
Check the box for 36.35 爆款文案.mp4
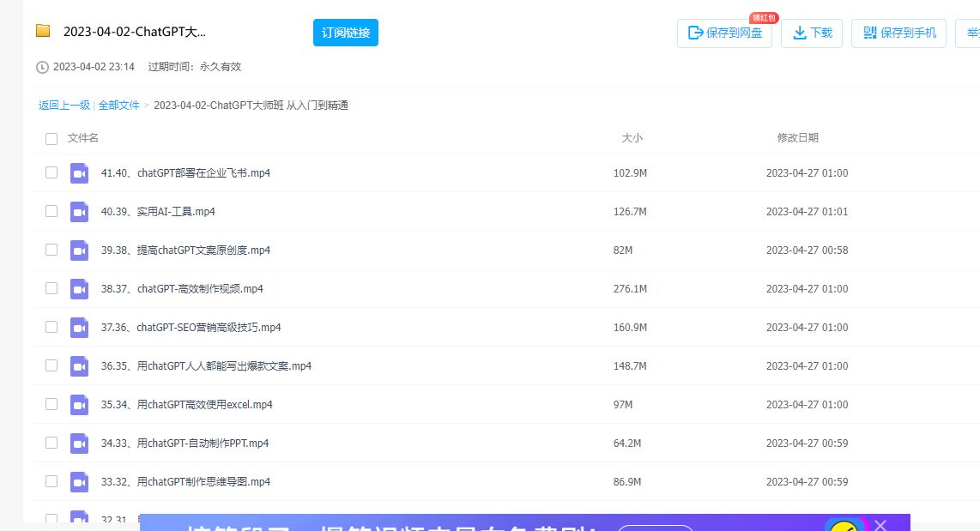(x=51, y=365)
